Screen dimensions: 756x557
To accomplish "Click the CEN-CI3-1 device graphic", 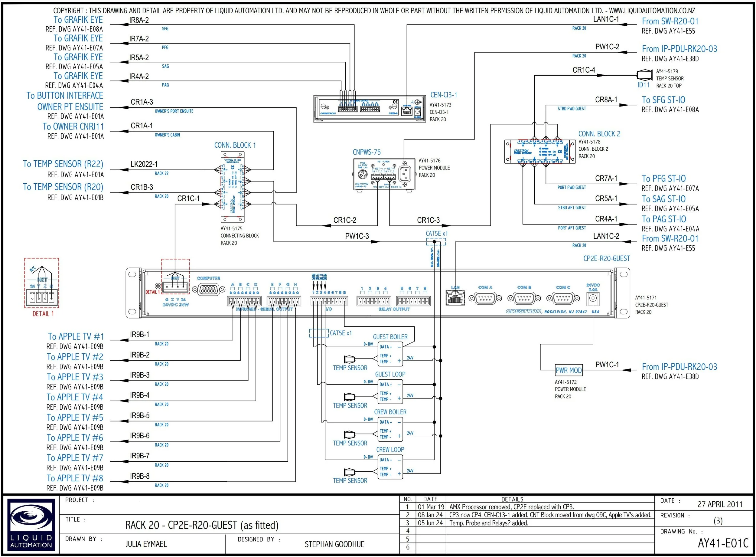I will click(370, 108).
